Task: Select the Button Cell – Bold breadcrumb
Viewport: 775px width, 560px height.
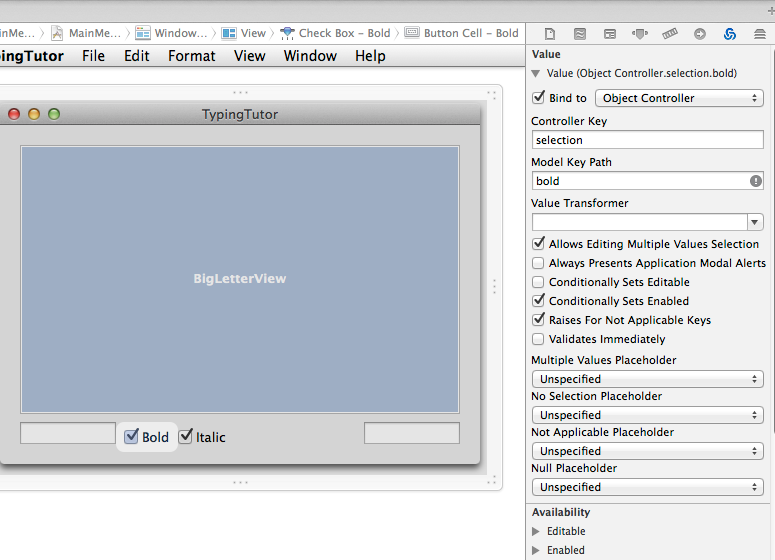Action: coord(462,33)
